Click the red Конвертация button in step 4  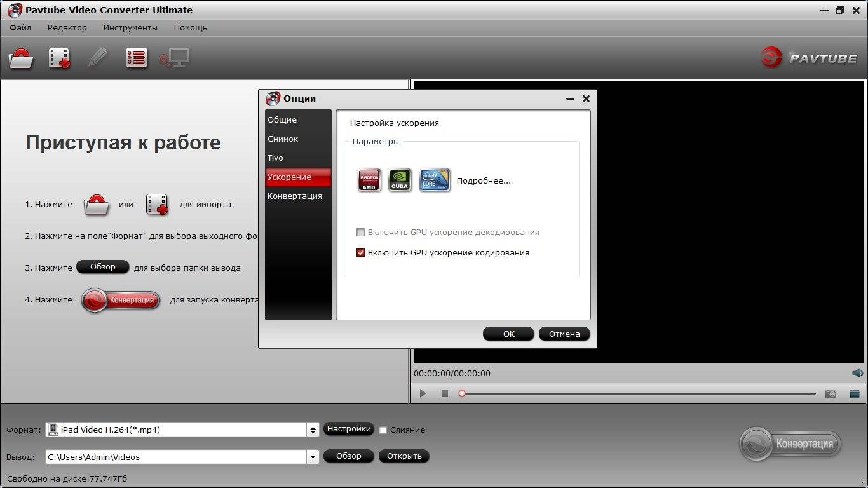121,300
